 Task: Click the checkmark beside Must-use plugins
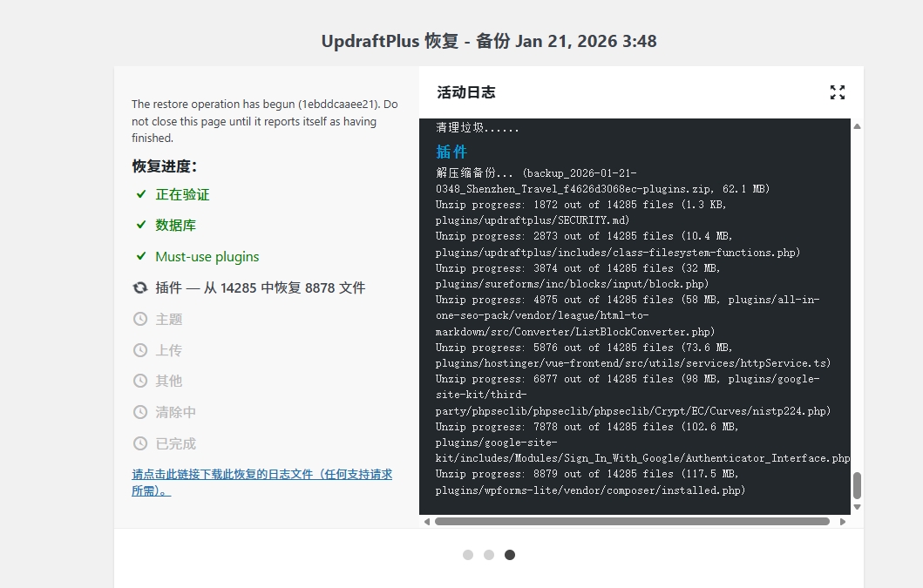140,256
